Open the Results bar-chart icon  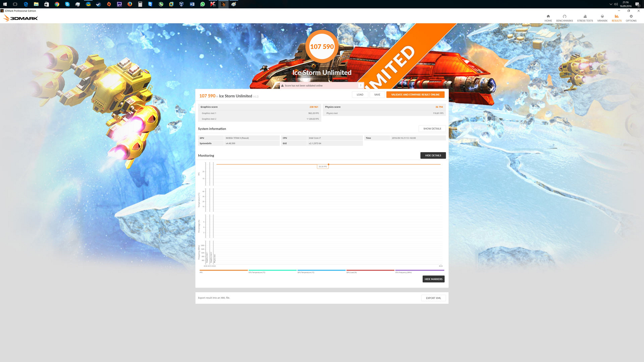pos(616,16)
